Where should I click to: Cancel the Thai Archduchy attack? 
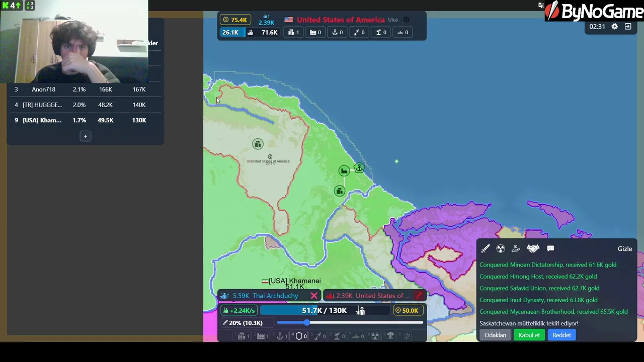314,296
